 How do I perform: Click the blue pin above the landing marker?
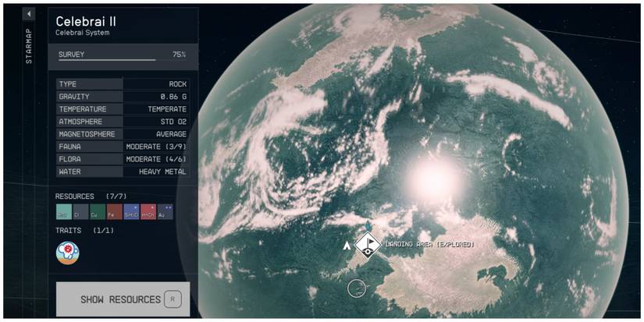pos(368,226)
